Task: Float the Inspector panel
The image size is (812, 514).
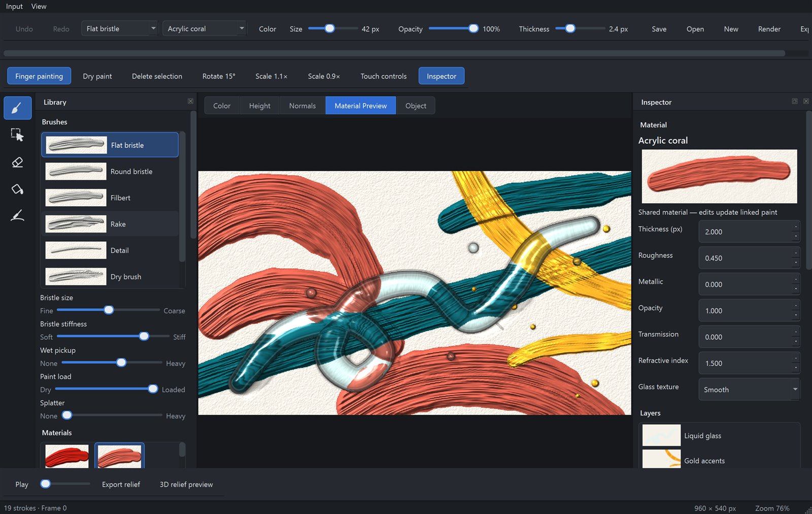Action: tap(795, 101)
